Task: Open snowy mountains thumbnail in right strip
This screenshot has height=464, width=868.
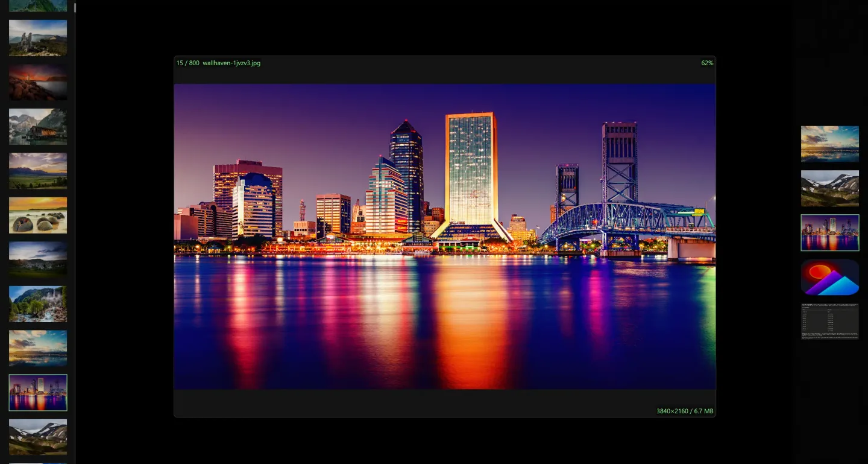Action: tap(830, 188)
